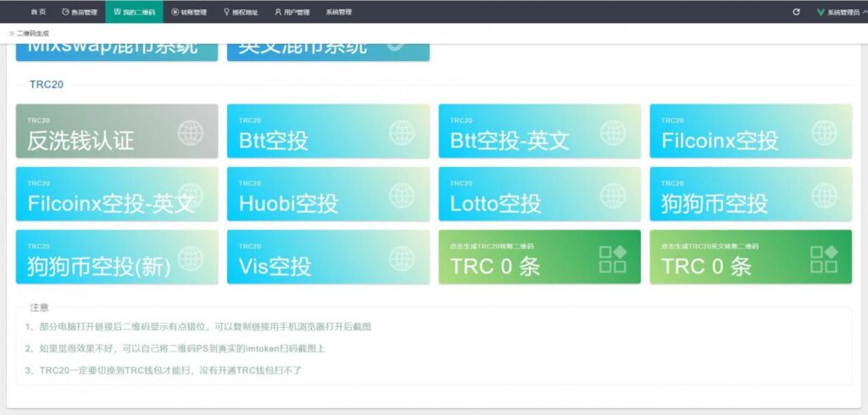Click the 二维码生成 breadcrumb
This screenshot has height=415, width=868.
pyautogui.click(x=33, y=34)
